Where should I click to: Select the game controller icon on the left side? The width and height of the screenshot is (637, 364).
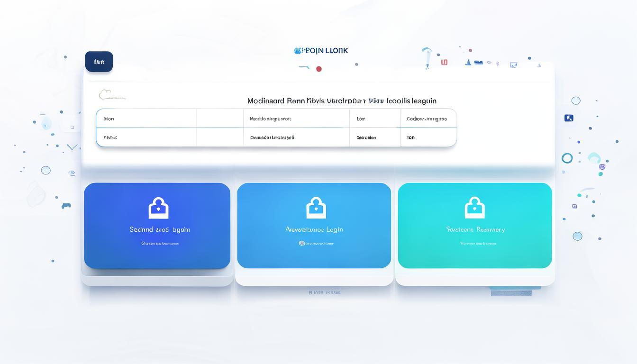tap(66, 206)
